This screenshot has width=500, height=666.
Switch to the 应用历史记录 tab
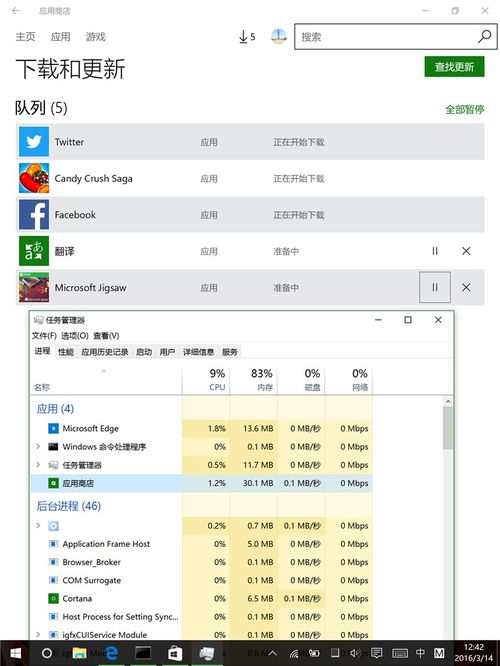[105, 352]
